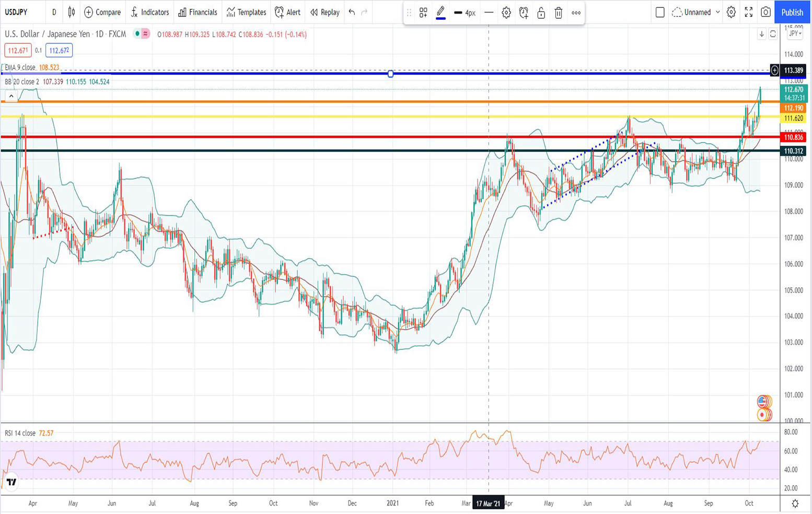Screen dimensions: 812x514
Task: Open more options (three dots) in drawing toolbar
Action: (x=576, y=13)
